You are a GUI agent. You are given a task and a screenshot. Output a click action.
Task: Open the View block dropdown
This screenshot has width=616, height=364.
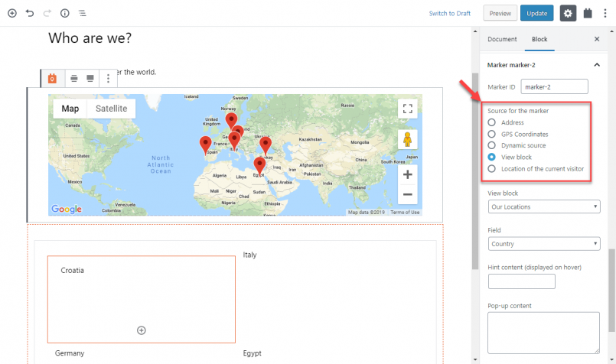click(544, 207)
